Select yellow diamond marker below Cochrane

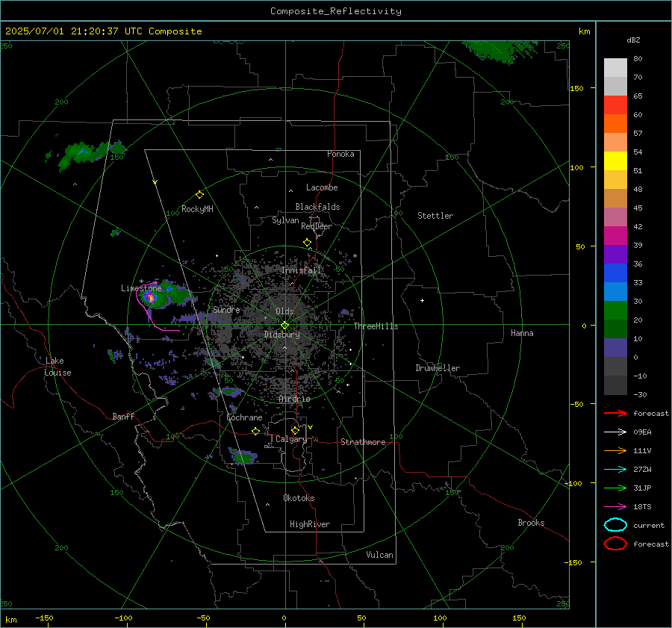point(255,432)
